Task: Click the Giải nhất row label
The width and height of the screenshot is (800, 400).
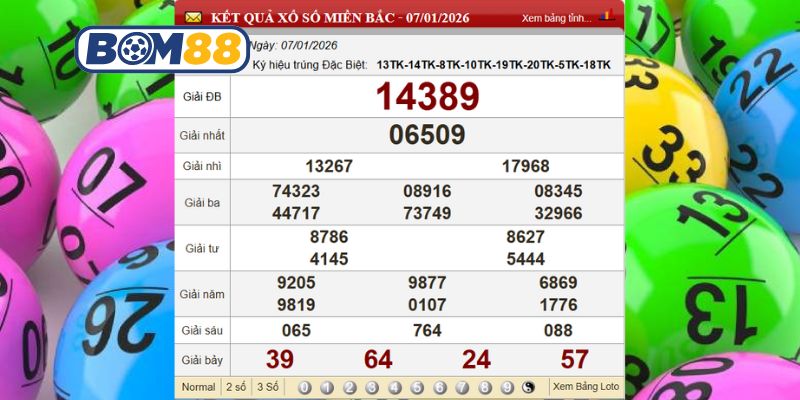Action: point(202,136)
